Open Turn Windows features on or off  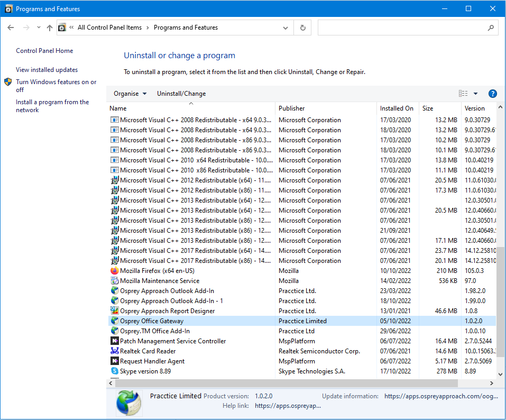[56, 86]
